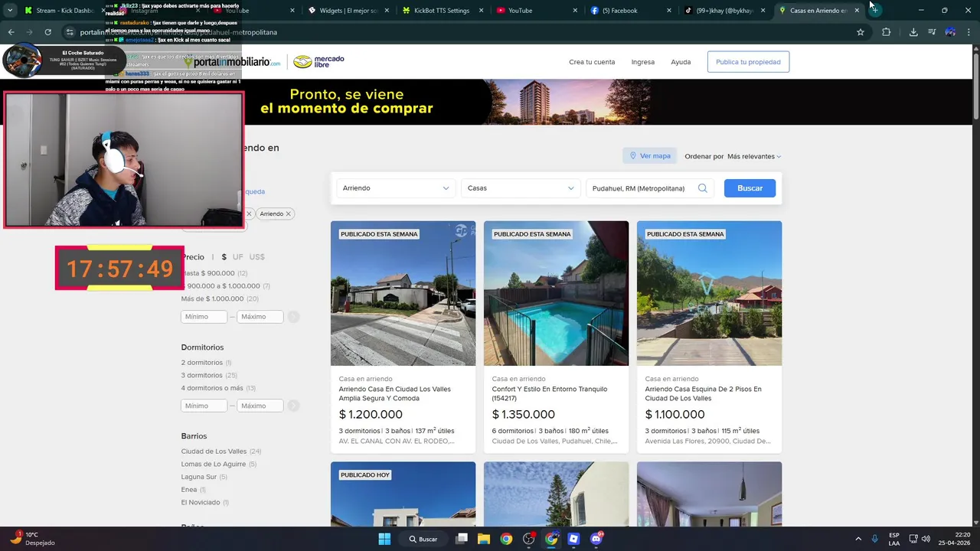Open the Ver mapa button
Viewport: 980px width, 551px height.
pyautogui.click(x=650, y=156)
